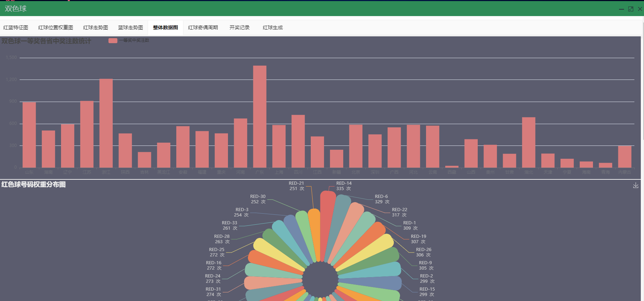The height and width of the screenshot is (301, 644).
Task: Click the 广东 bar in the chart
Action: (x=260, y=117)
